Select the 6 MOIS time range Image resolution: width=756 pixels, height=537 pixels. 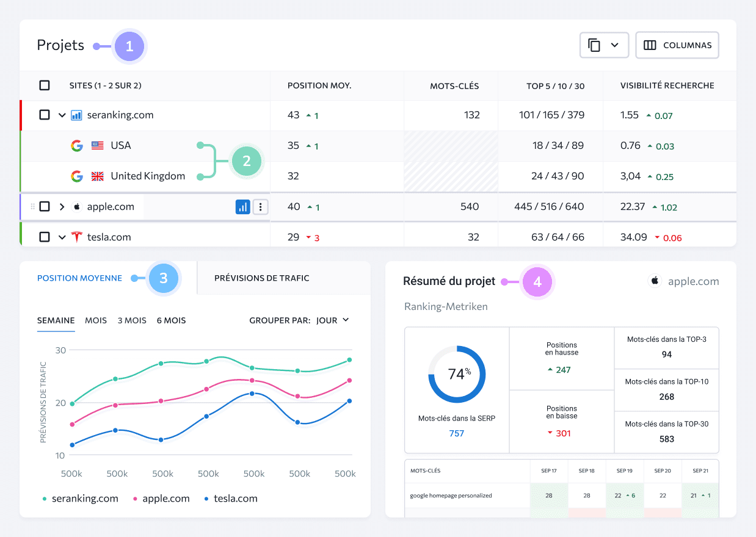pos(171,320)
